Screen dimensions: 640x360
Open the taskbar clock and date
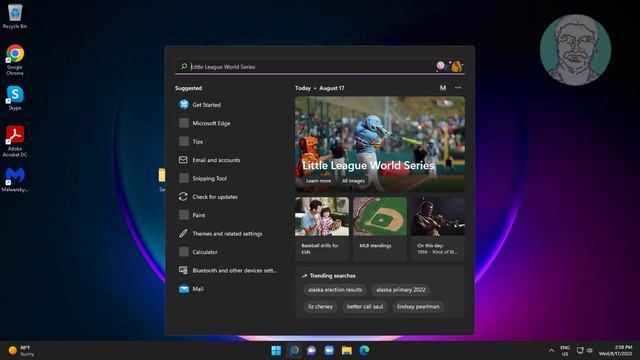(x=616, y=350)
